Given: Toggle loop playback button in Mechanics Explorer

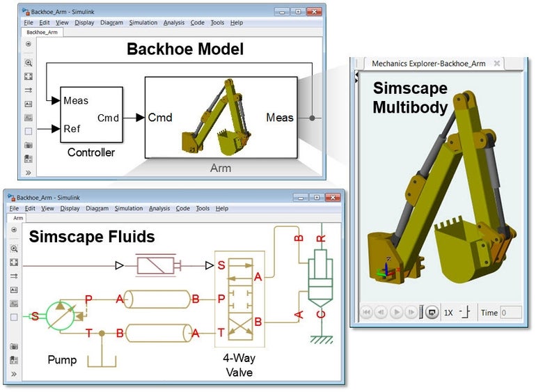Looking at the screenshot, I should pyautogui.click(x=432, y=313).
